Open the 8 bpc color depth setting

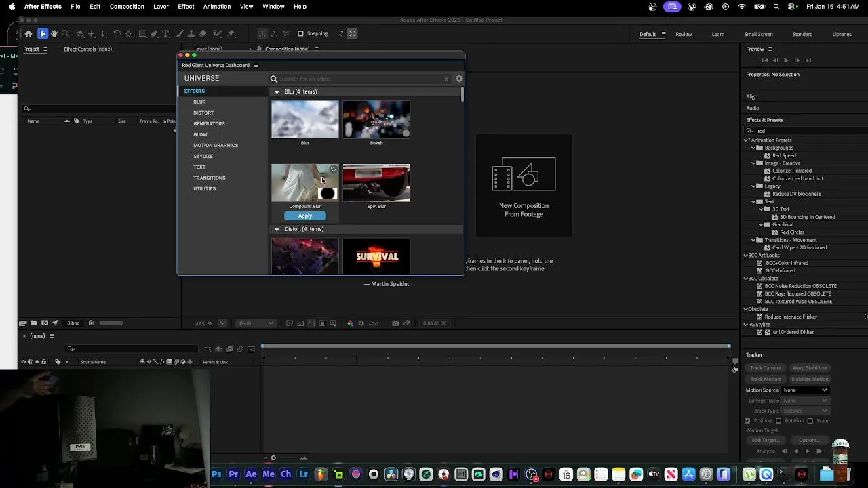73,323
